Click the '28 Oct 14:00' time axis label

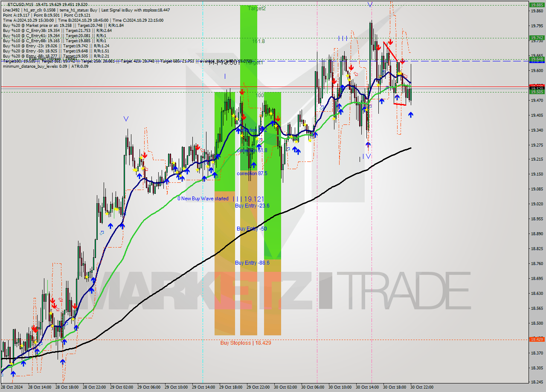(39, 387)
